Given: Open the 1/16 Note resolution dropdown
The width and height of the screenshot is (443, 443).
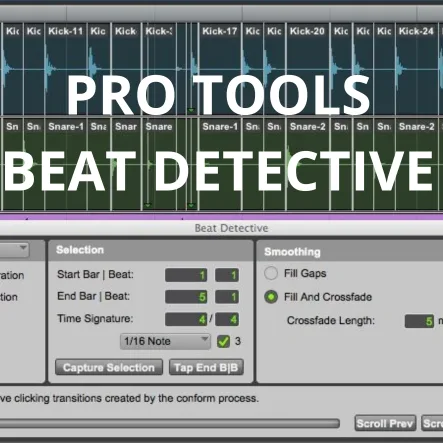Looking at the screenshot, I should [165, 341].
